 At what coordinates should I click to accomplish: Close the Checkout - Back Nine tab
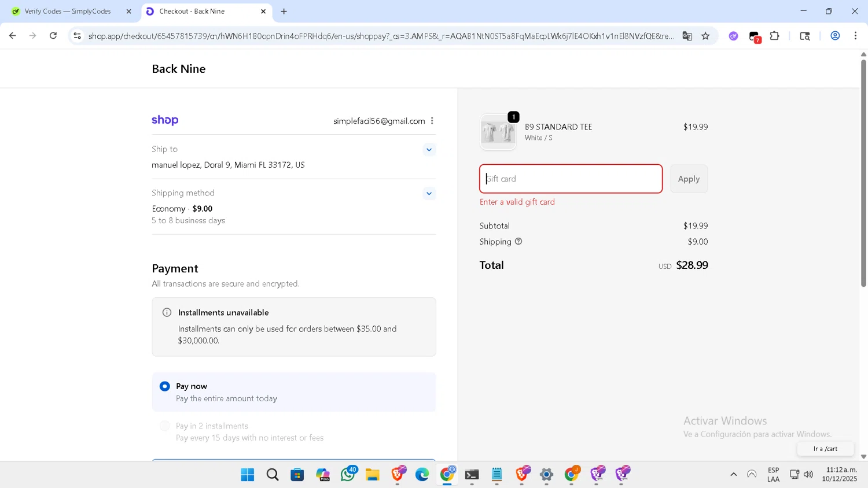coord(263,12)
